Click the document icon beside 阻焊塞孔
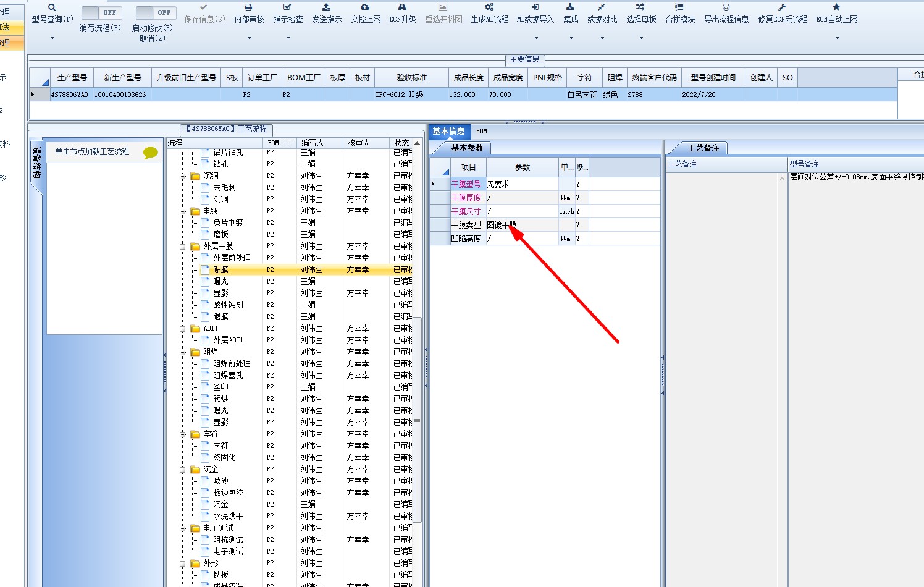 (x=206, y=376)
